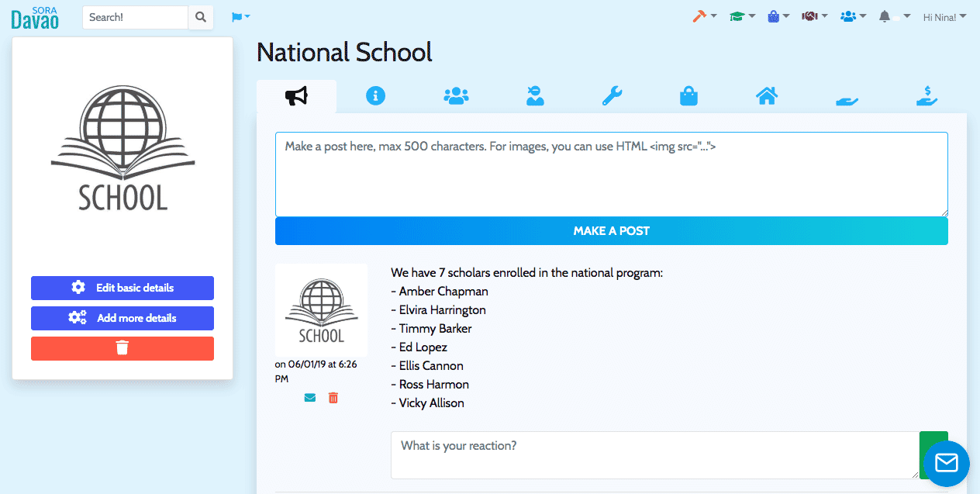Click the name Elvira Harrington
The width and height of the screenshot is (980, 494).
[x=443, y=310]
